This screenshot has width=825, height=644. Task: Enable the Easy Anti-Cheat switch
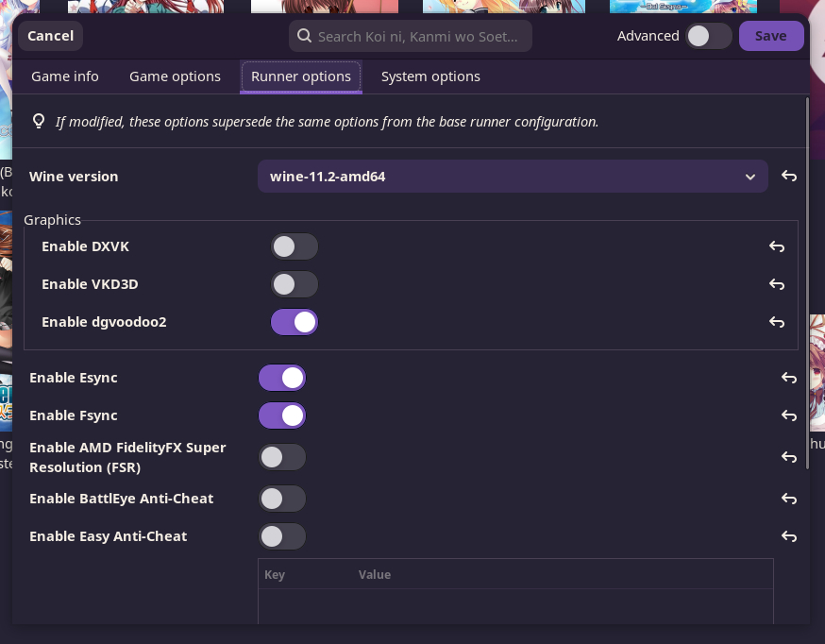282,536
